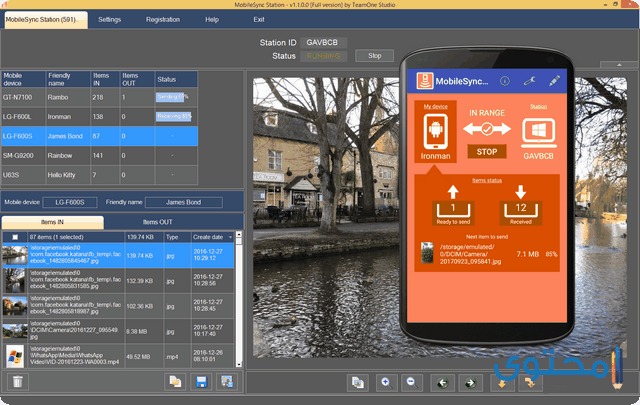Go to next image with right arrow
The height and width of the screenshot is (405, 640).
(470, 383)
